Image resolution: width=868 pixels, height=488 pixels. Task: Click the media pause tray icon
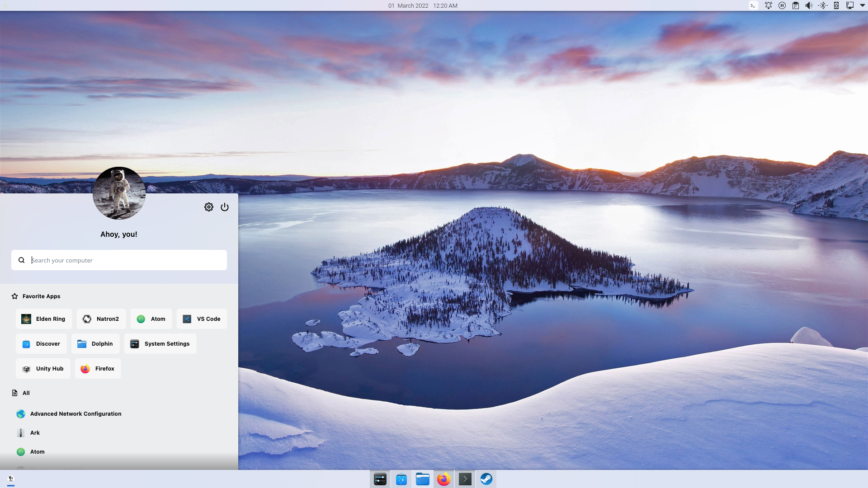(x=782, y=5)
